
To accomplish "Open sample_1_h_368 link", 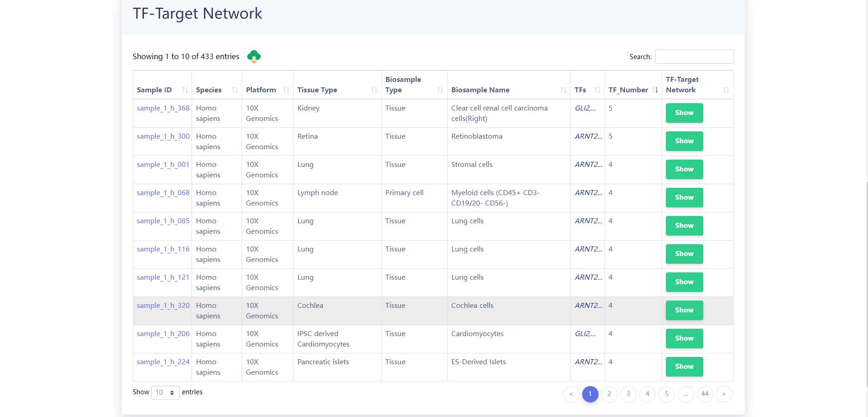I will [x=163, y=108].
